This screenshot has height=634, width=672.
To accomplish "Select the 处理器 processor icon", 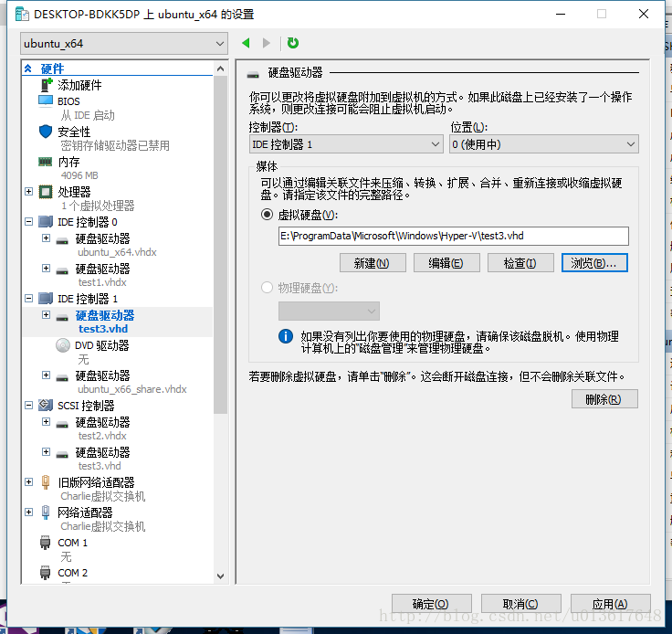I will 46,192.
